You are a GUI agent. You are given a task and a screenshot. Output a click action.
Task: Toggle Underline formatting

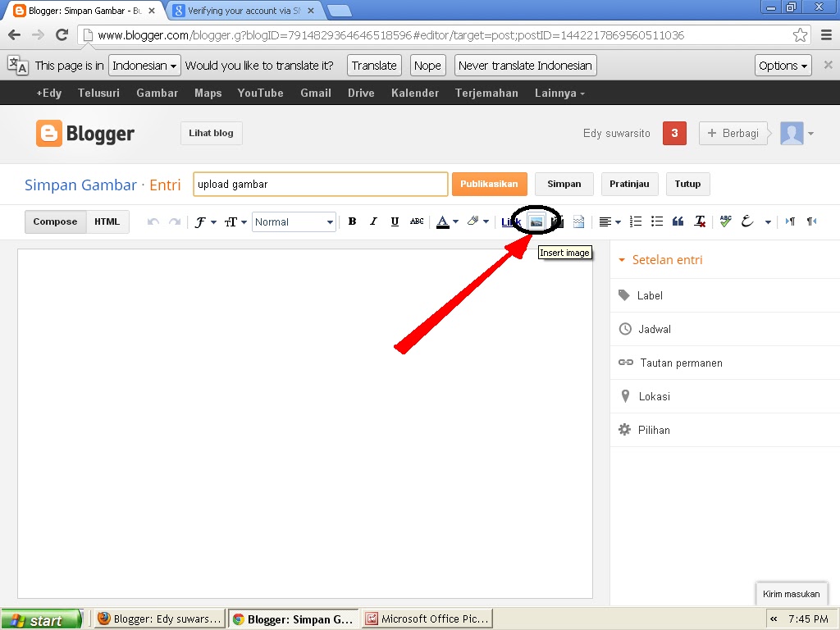coord(395,221)
